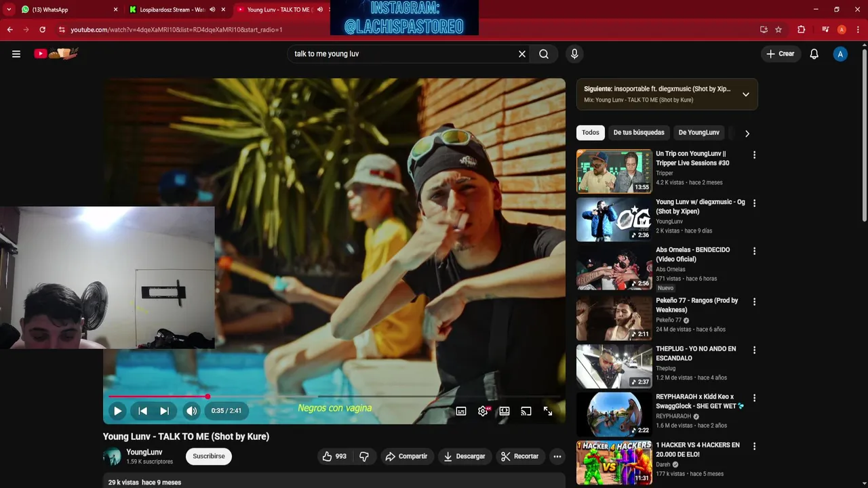Go to YouTube home via the logo

(57, 54)
